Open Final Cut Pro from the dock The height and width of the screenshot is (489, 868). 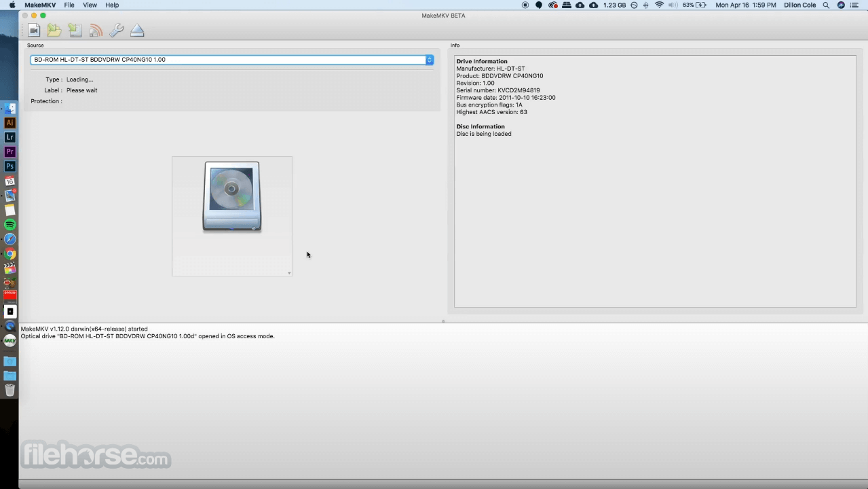click(x=10, y=268)
